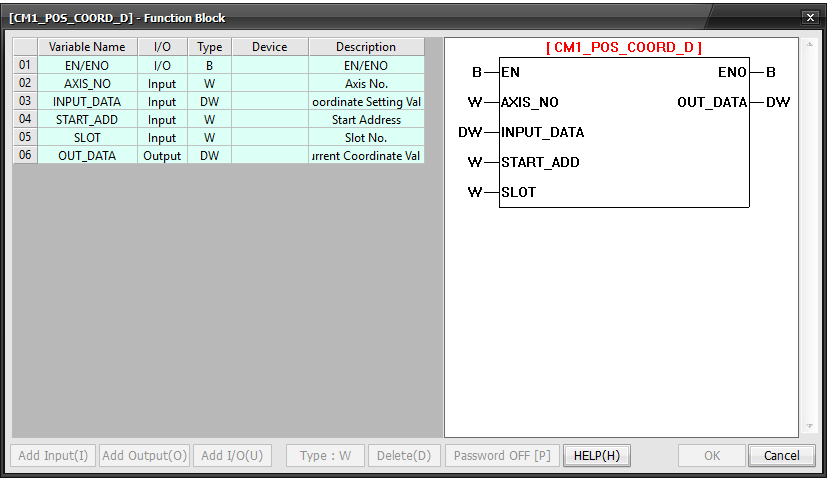
Task: Confirm with the OK button
Action: 712,455
